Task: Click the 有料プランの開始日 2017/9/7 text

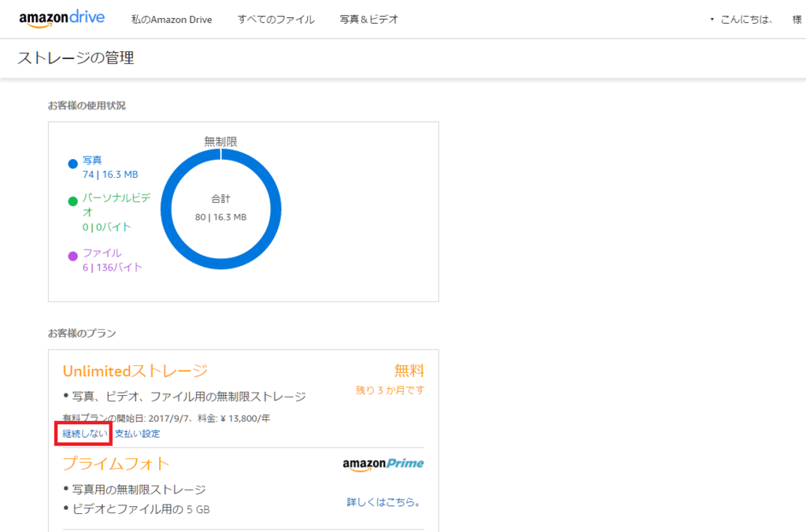Action: pos(166,418)
